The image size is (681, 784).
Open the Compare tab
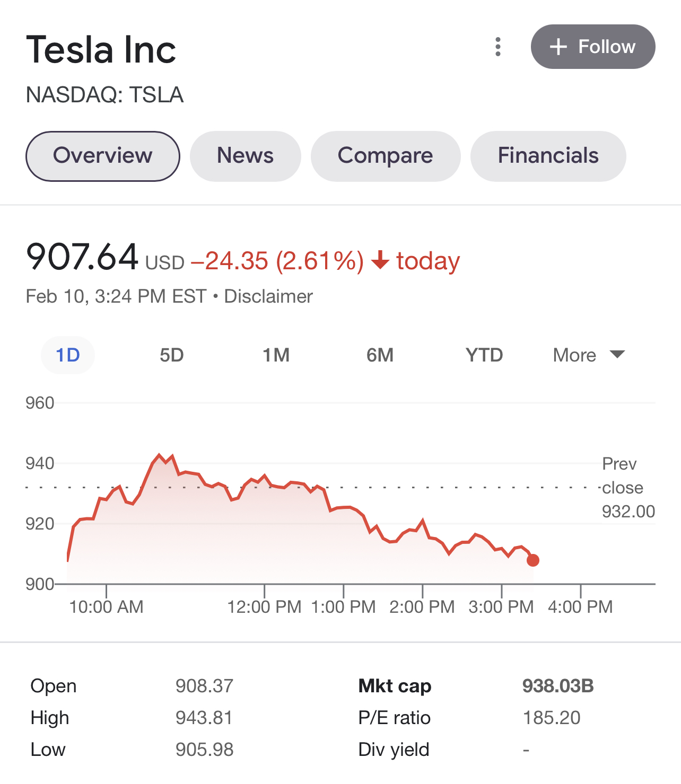(386, 156)
